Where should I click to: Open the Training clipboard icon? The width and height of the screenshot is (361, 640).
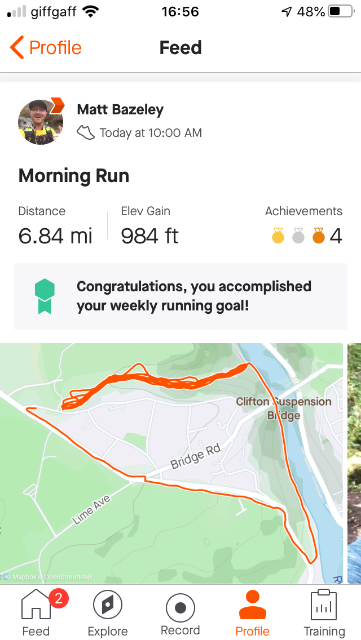coord(324,605)
